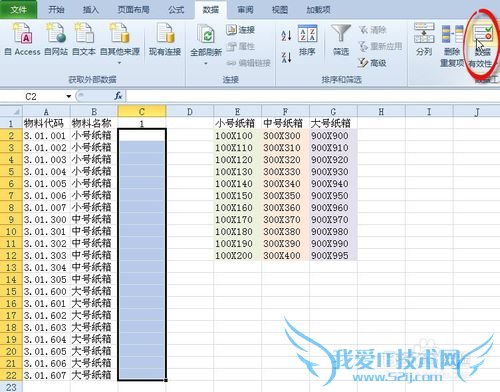Sort descending Z to A icon
This screenshot has height=392, width=500.
[x=286, y=57]
